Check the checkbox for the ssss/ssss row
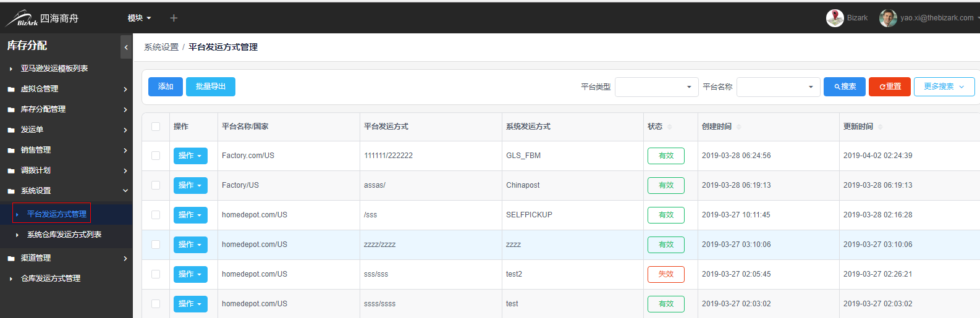Image resolution: width=980 pixels, height=318 pixels. [156, 304]
